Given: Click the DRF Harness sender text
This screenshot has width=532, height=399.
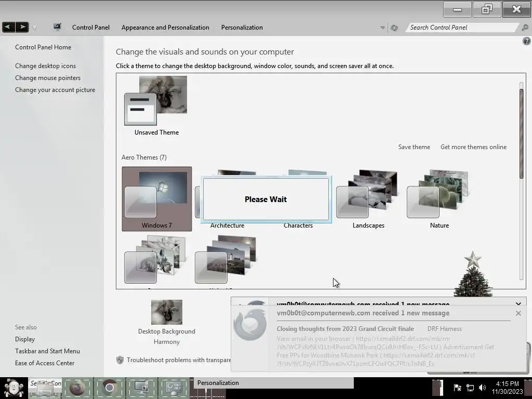Looking at the screenshot, I should pos(445,329).
